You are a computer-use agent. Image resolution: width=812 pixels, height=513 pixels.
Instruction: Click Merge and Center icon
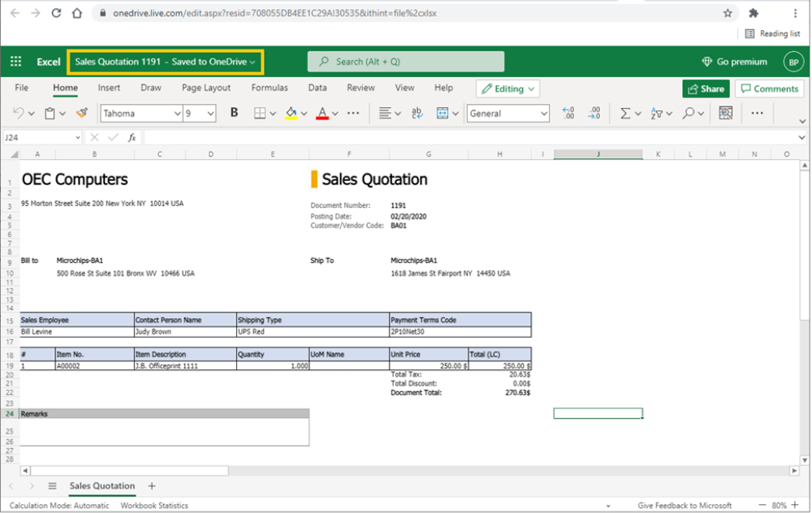tap(443, 113)
